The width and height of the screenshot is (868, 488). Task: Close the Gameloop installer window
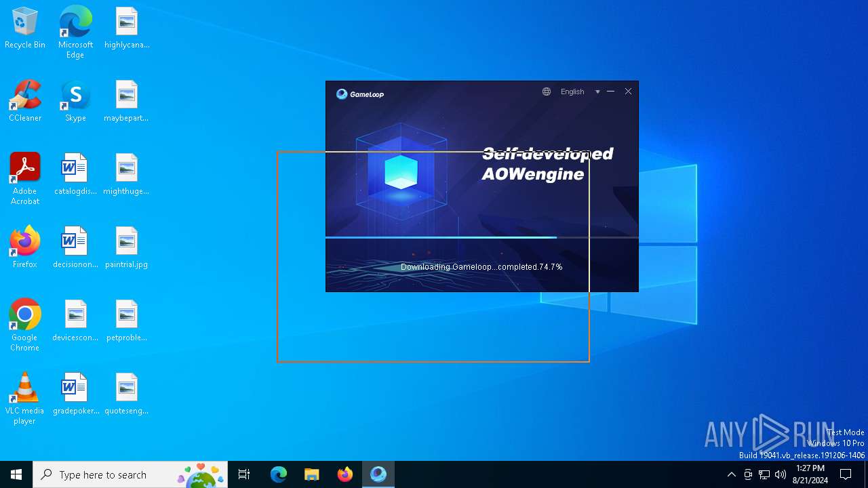[629, 91]
